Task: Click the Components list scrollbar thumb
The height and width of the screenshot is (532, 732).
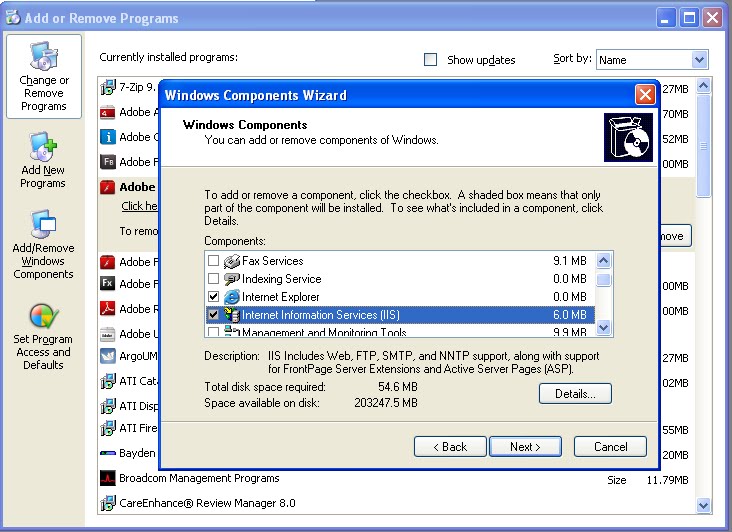Action: click(x=604, y=280)
